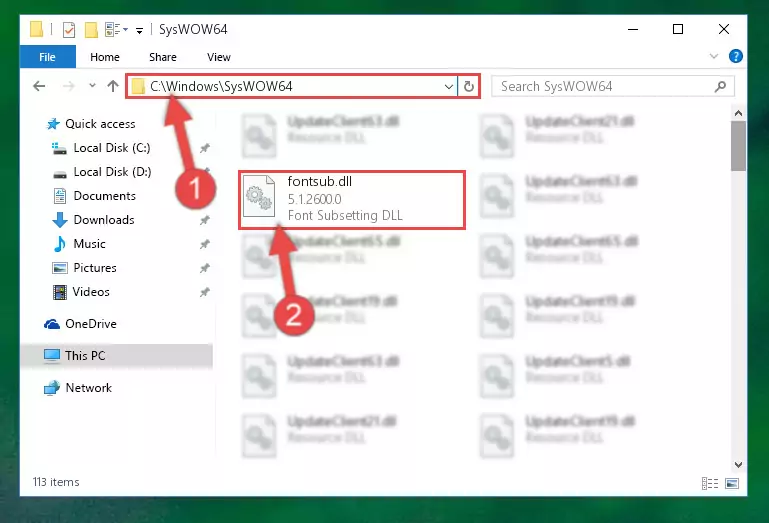Open Pictures in the navigation pane

pyautogui.click(x=95, y=268)
